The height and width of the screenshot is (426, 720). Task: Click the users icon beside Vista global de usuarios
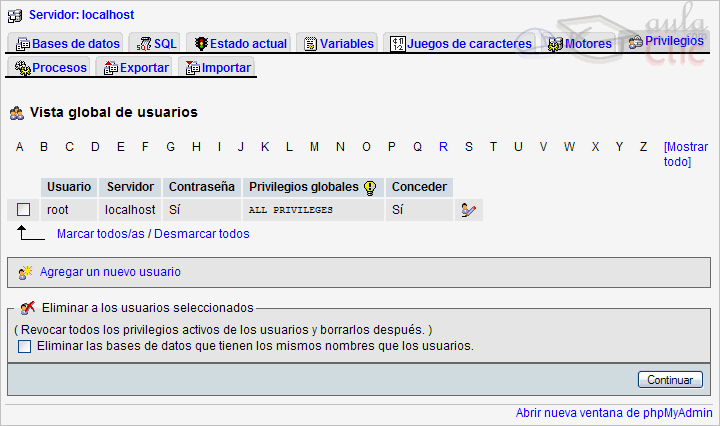click(x=17, y=113)
